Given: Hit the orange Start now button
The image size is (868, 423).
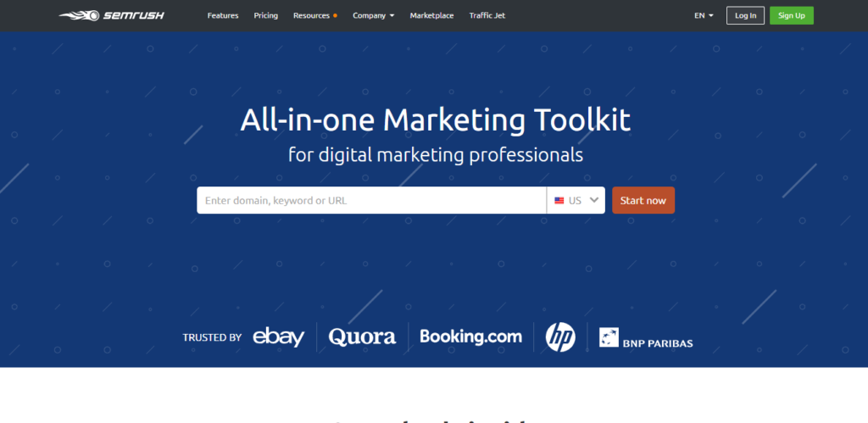Looking at the screenshot, I should [643, 200].
